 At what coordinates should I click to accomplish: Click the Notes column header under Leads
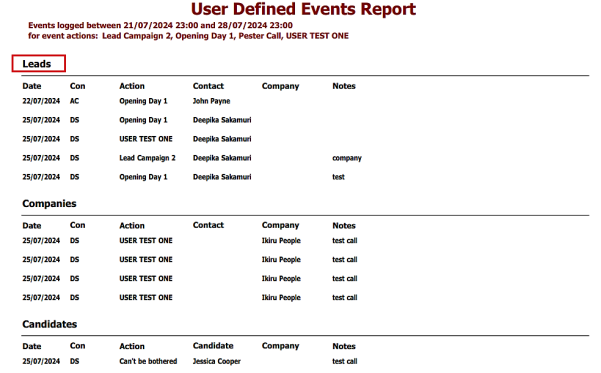click(344, 86)
